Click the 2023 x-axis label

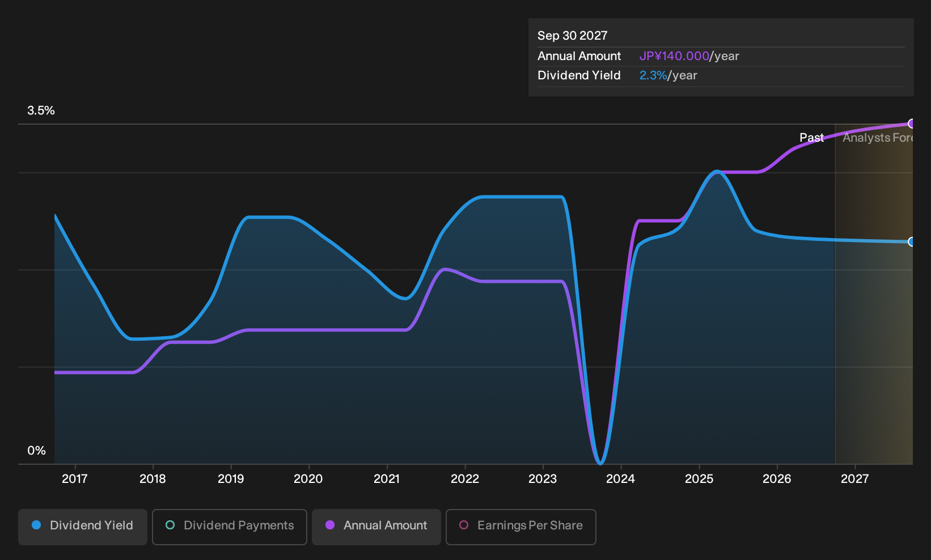click(x=543, y=479)
